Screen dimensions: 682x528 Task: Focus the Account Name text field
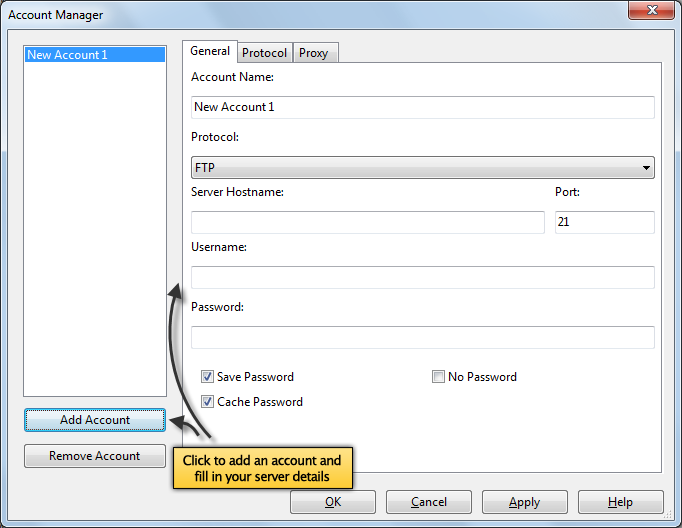pyautogui.click(x=422, y=107)
